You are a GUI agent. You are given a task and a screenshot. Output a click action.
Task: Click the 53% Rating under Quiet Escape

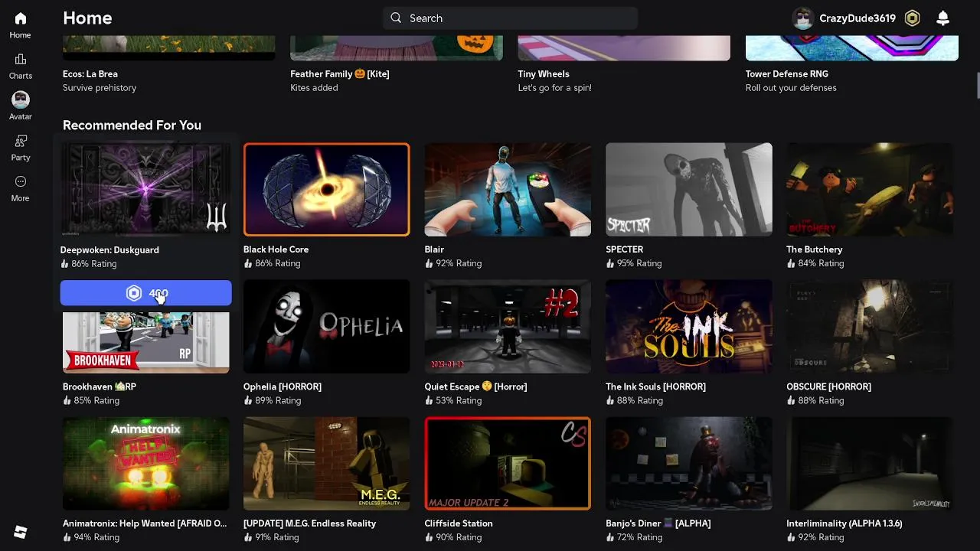pyautogui.click(x=453, y=400)
